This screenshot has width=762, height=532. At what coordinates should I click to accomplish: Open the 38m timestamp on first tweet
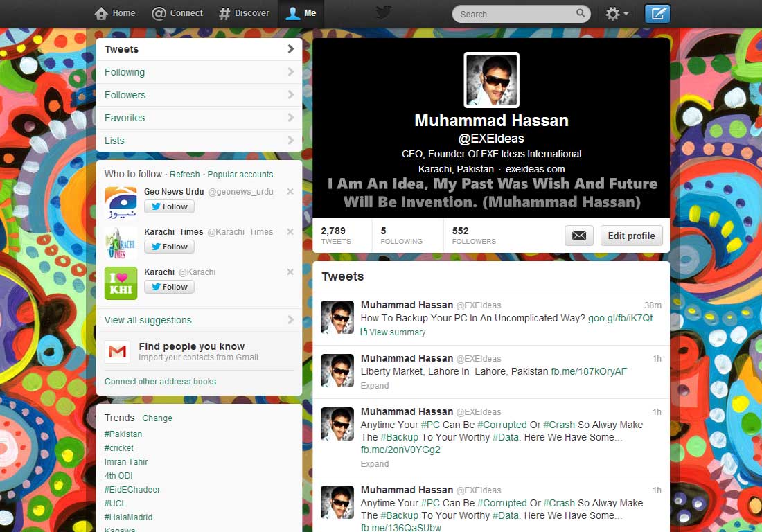click(x=653, y=305)
